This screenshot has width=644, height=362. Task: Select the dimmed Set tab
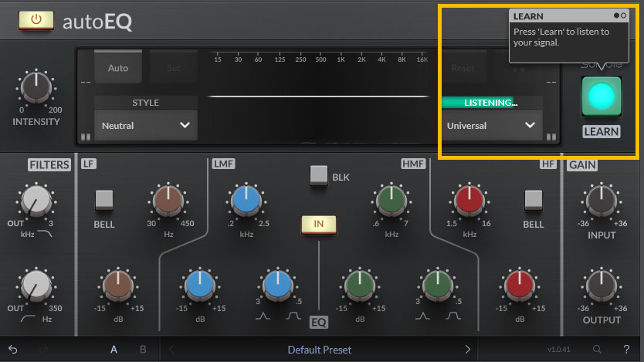point(173,68)
